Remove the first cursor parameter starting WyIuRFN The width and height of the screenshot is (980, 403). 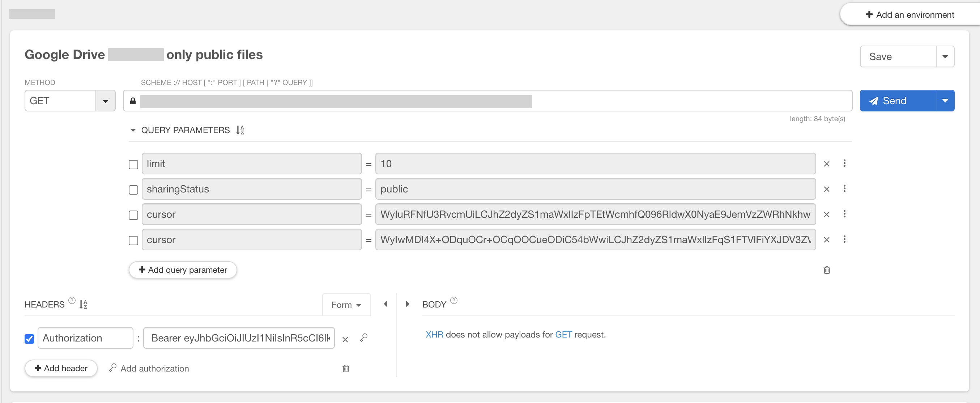(x=826, y=215)
